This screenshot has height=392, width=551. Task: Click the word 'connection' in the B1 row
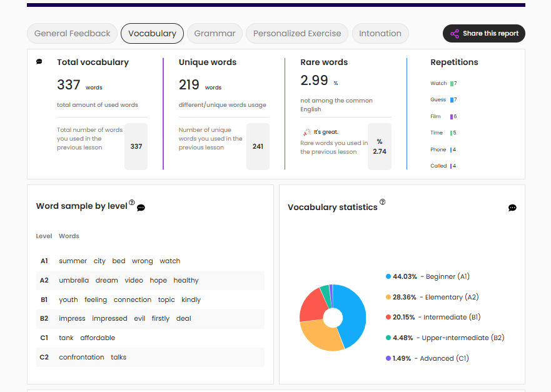coord(133,299)
